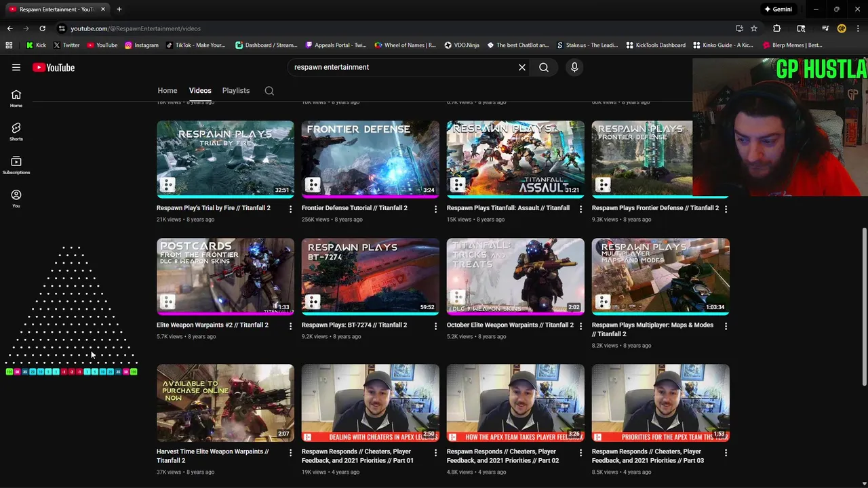
Task: Open the Instagram bookmark
Action: point(141,45)
